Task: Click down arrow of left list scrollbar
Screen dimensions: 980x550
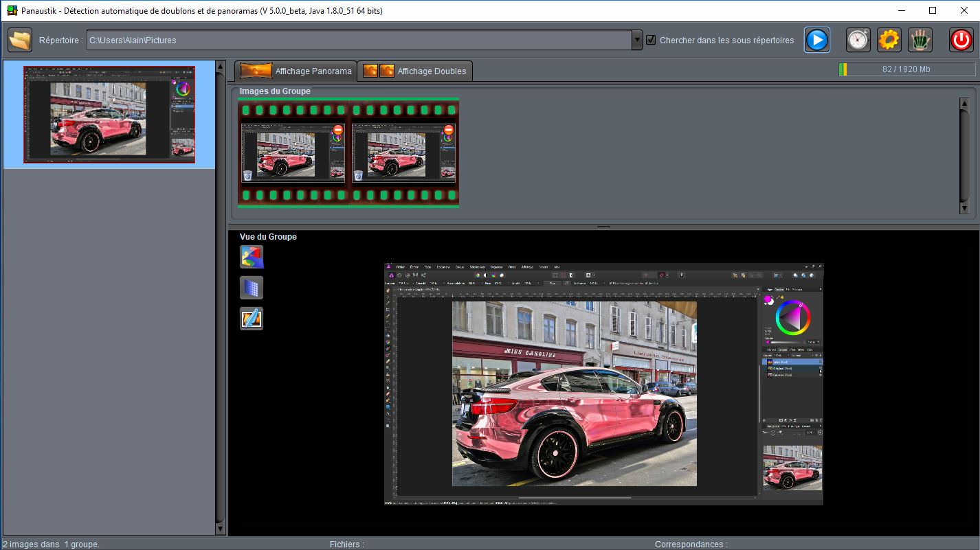Action: 221,529
